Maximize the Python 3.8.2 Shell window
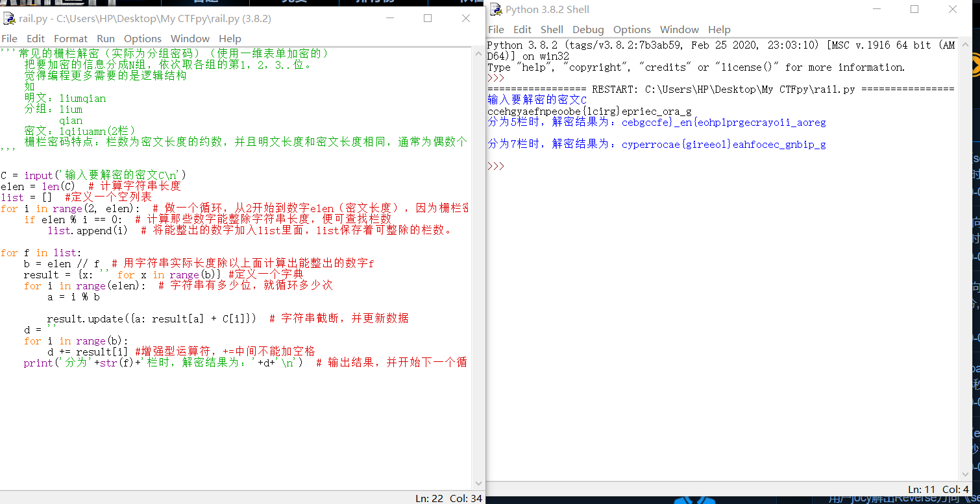Screen dimensions: 980x504 (x=914, y=9)
